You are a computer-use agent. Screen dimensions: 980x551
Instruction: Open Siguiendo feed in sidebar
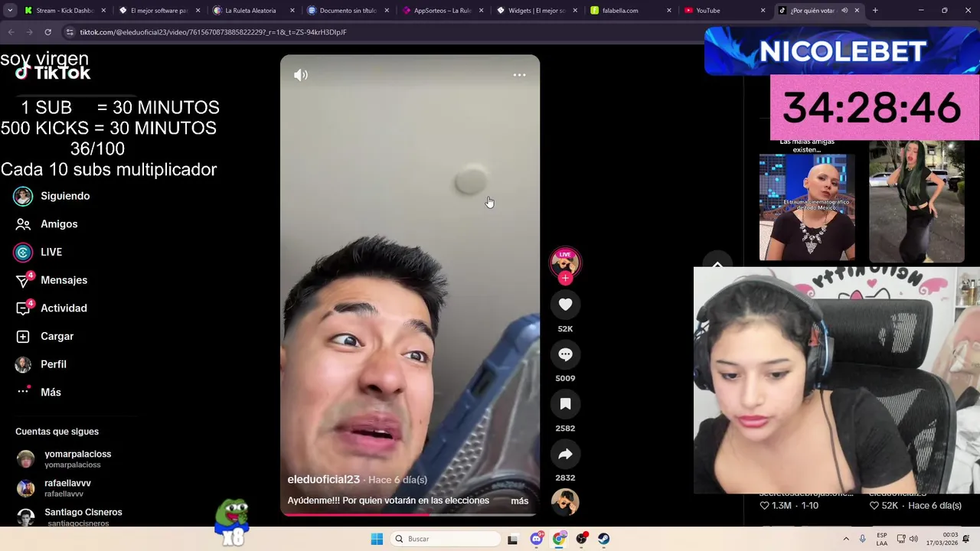[52, 196]
